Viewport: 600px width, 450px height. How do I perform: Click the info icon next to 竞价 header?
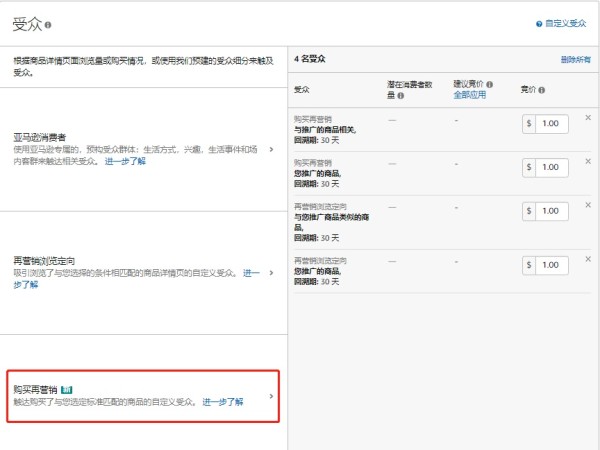(x=541, y=90)
